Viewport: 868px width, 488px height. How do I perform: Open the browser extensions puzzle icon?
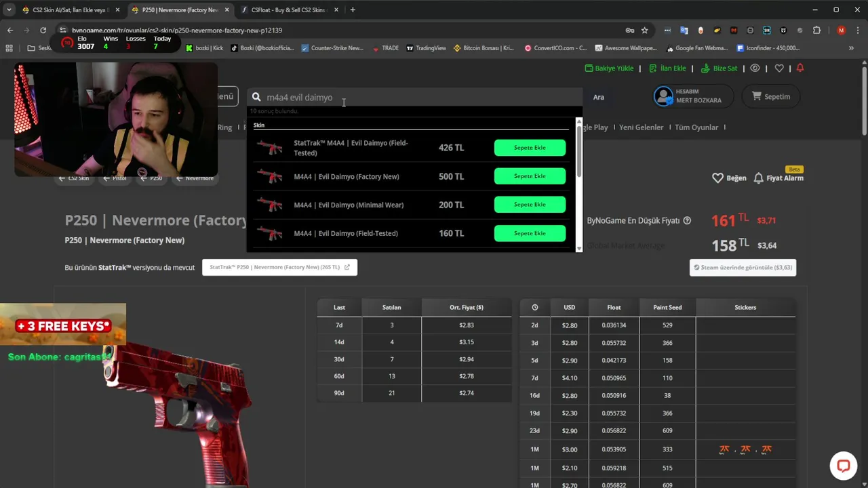pyautogui.click(x=816, y=30)
